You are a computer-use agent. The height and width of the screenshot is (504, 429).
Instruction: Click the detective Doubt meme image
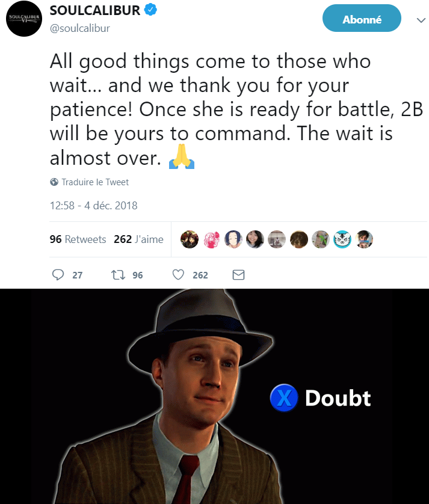[214, 396]
